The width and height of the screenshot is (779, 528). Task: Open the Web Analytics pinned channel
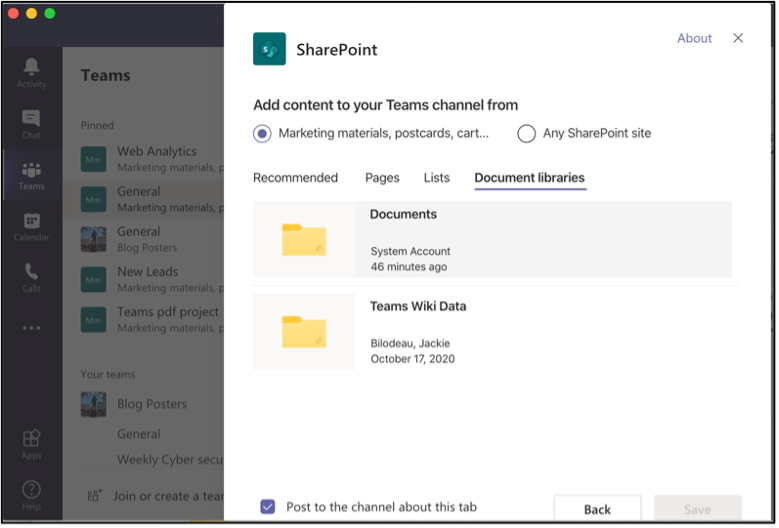pos(144,159)
